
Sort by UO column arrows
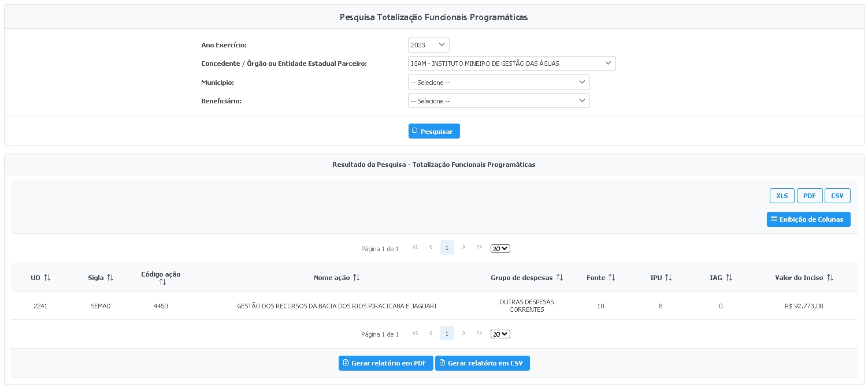pos(47,278)
